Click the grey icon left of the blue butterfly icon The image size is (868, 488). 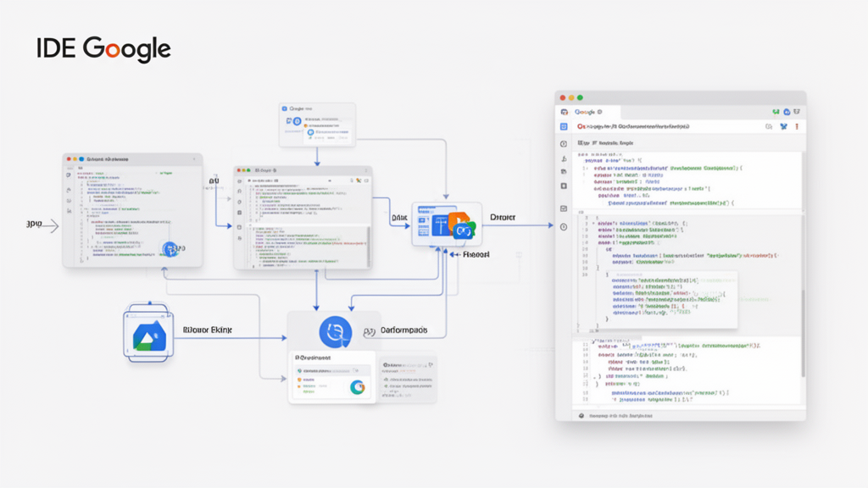click(769, 127)
